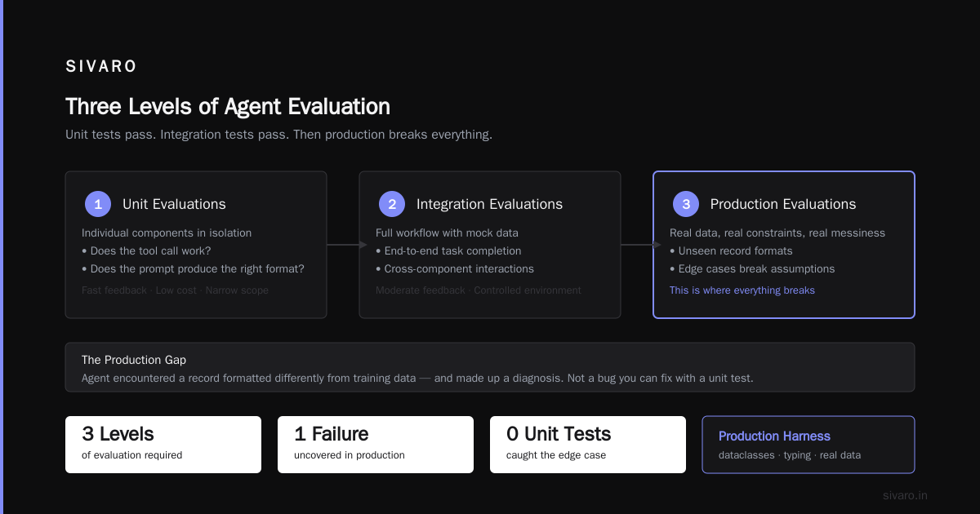Click 'Full workflow with mock data' text

(x=447, y=233)
